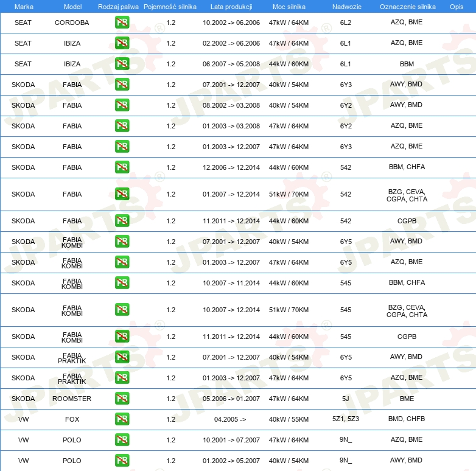Click the FOX row's VW brand cell
The width and height of the screenshot is (476, 471).
[x=23, y=419]
